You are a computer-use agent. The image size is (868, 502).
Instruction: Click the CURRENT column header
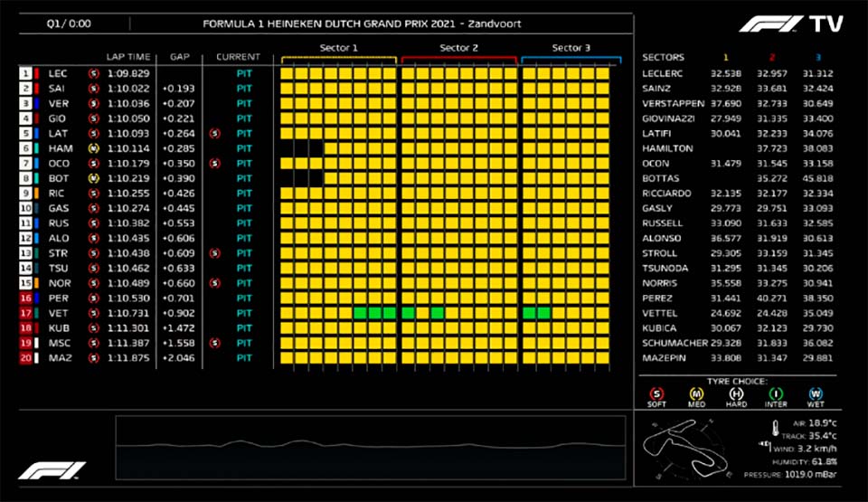pos(238,56)
